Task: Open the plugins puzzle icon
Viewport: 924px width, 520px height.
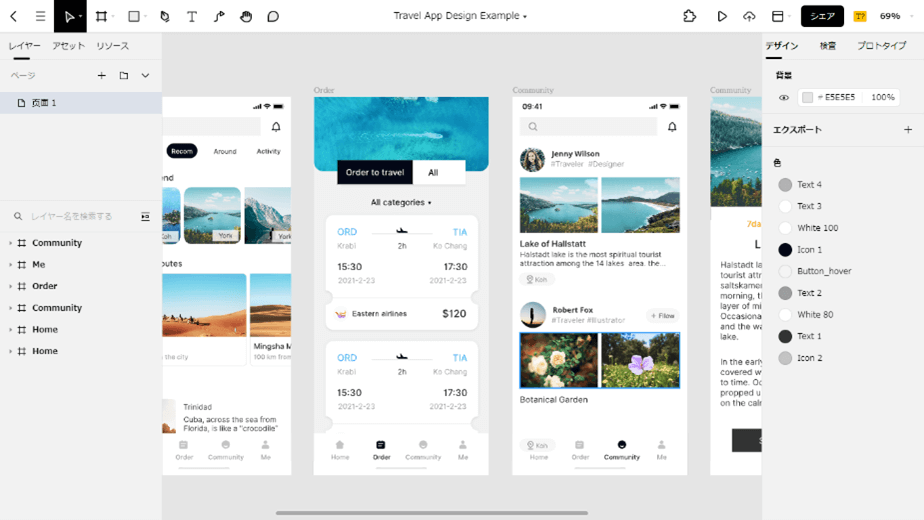Action: point(689,16)
